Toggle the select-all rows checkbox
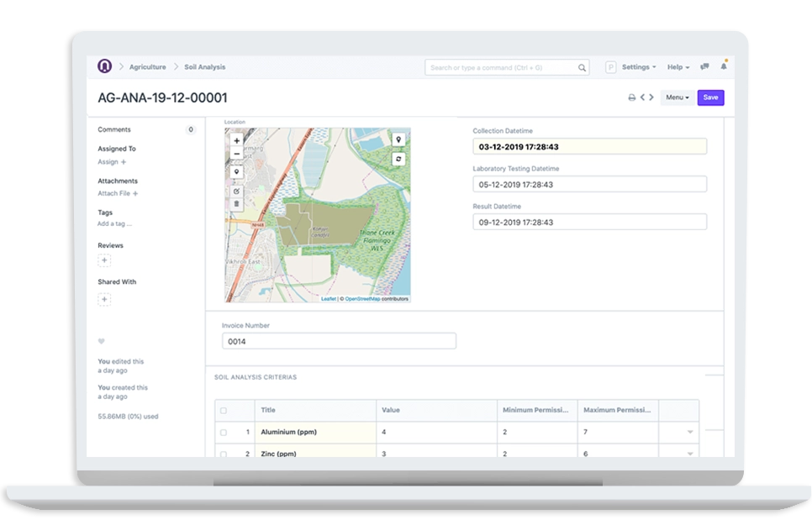This screenshot has height=520, width=812. (224, 410)
